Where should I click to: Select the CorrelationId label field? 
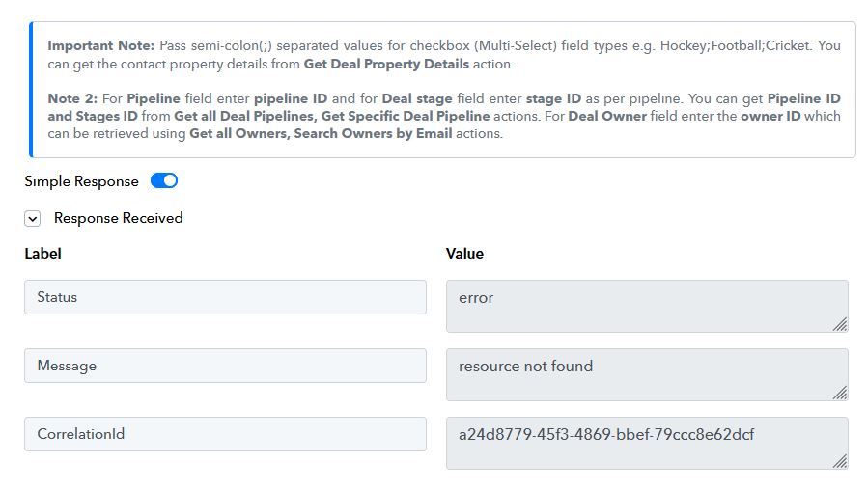[225, 434]
